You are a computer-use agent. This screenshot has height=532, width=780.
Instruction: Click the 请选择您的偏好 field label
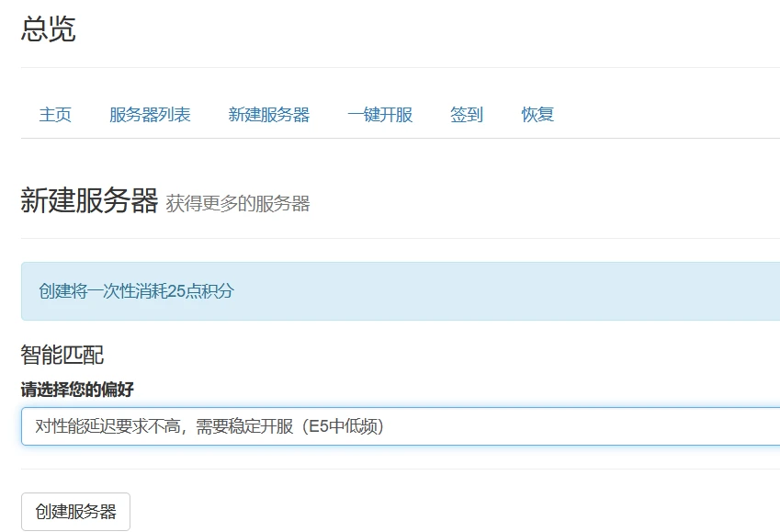point(77,390)
